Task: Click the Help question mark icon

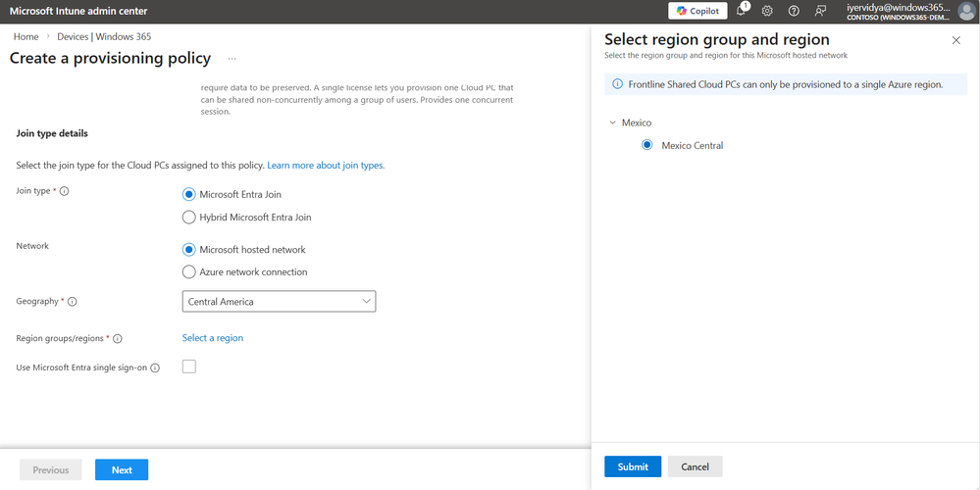Action: pos(794,11)
